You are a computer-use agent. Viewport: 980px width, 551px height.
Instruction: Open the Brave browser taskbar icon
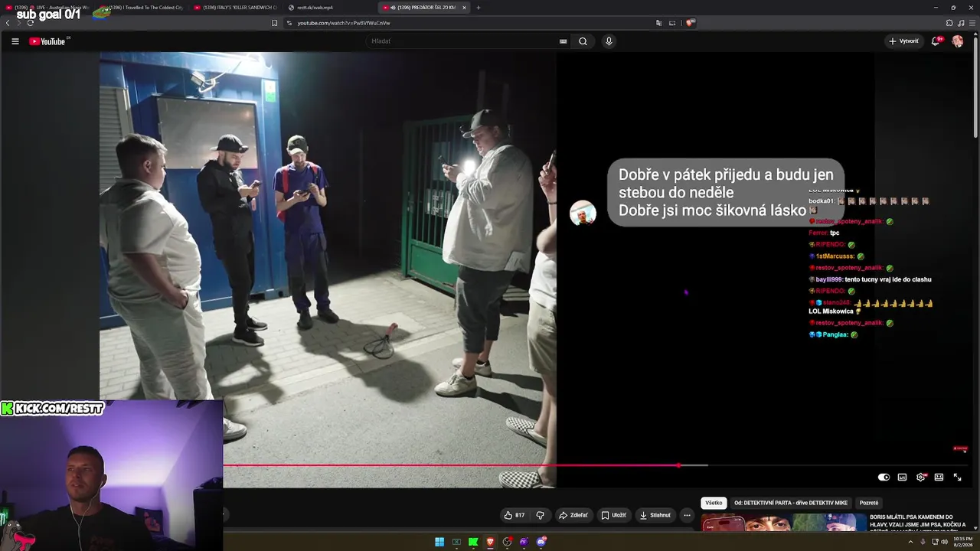(490, 542)
